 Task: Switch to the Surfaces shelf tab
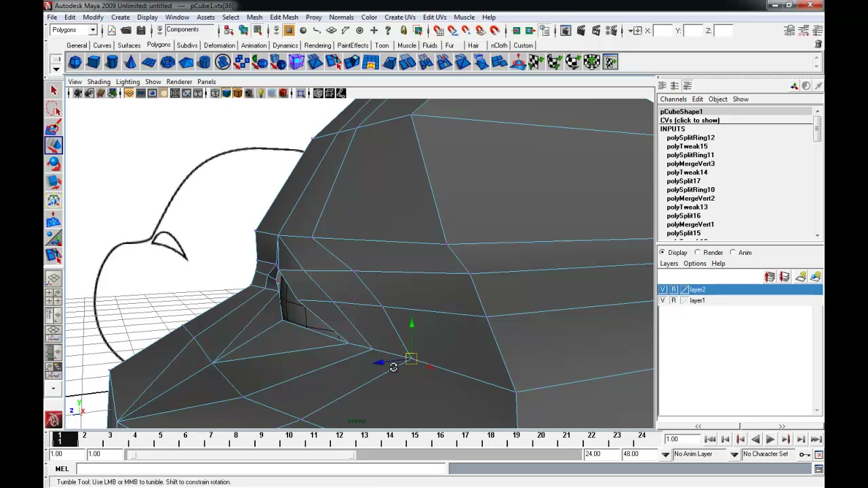[x=129, y=45]
